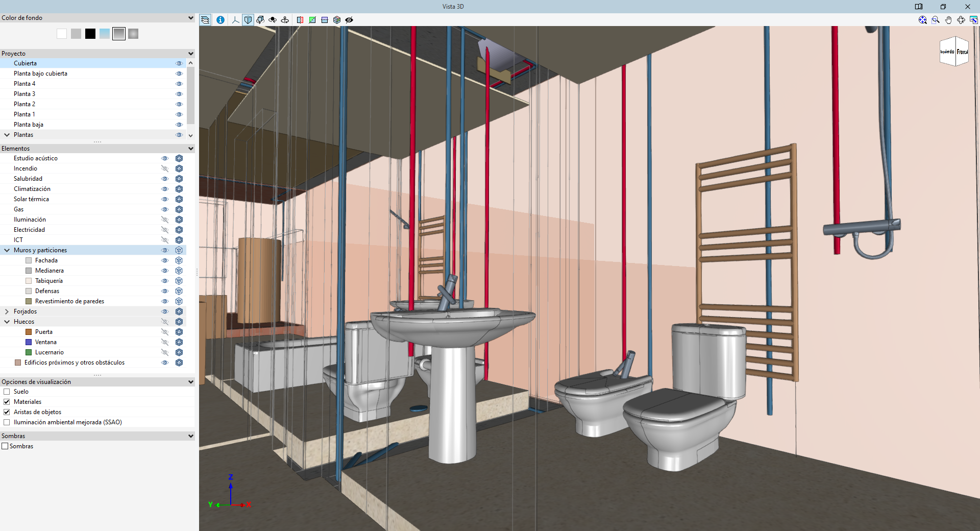The image size is (980, 531).
Task: Click the Proyecto list scrollbar down arrow
Action: pos(191,135)
